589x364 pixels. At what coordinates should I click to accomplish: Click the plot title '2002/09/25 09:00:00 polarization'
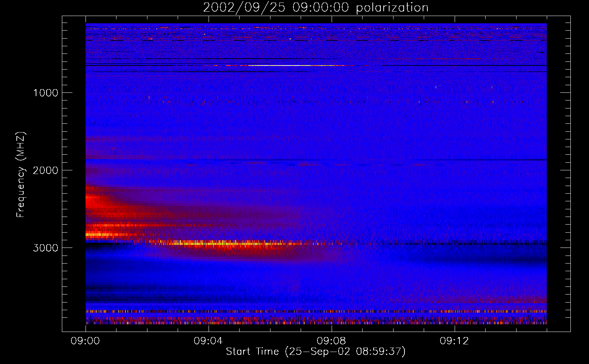316,8
